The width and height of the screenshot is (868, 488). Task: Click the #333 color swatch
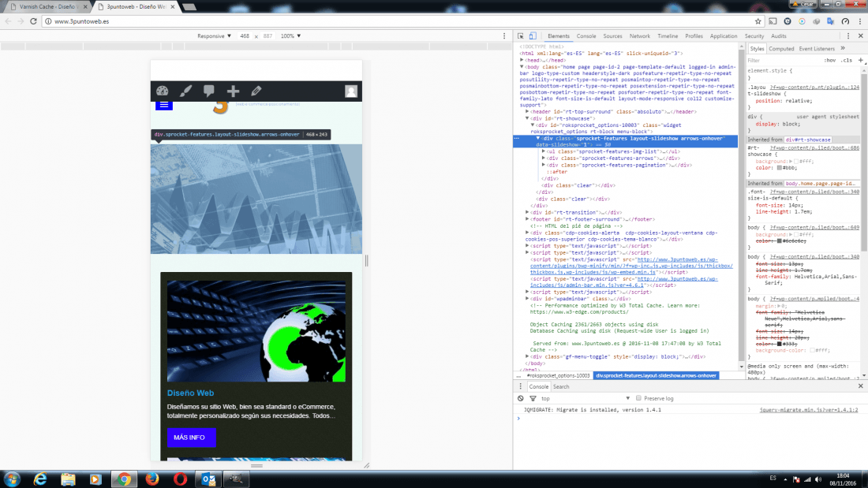(779, 345)
